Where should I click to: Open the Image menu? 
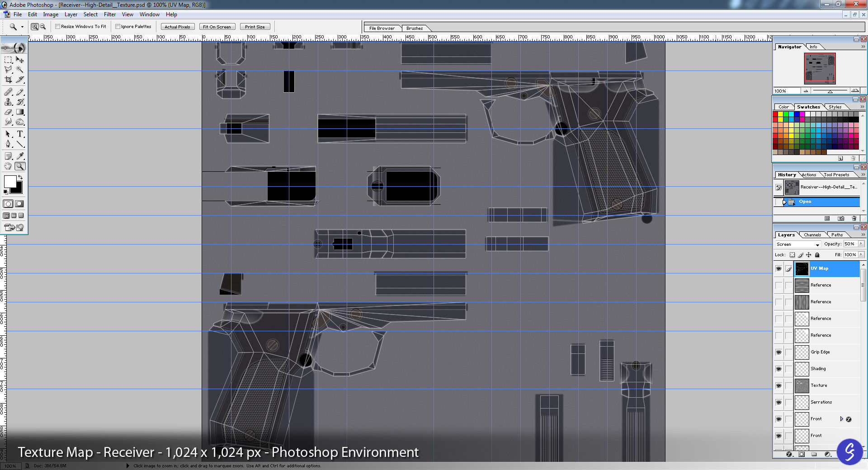51,14
